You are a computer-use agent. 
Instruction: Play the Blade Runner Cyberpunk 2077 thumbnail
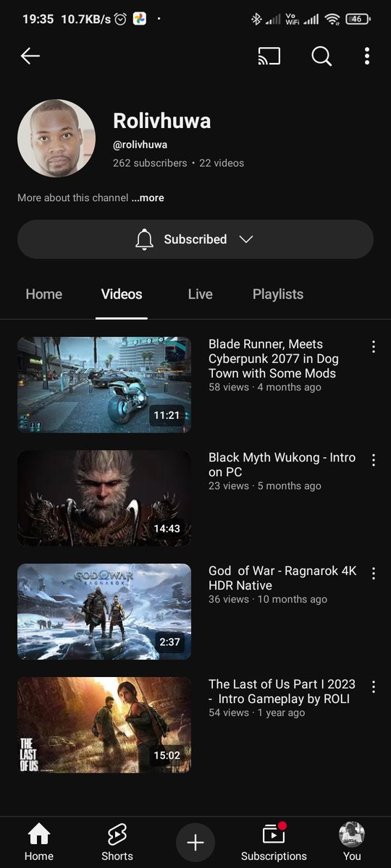click(104, 385)
